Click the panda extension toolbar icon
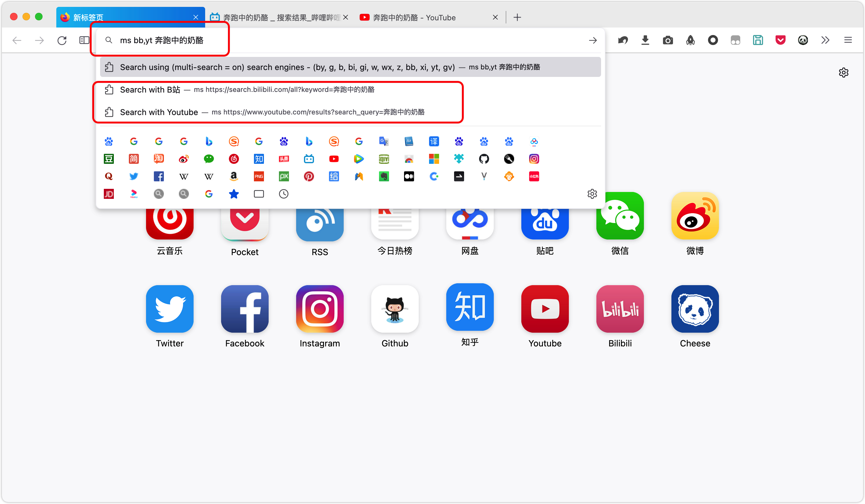The width and height of the screenshot is (865, 504). tap(802, 40)
